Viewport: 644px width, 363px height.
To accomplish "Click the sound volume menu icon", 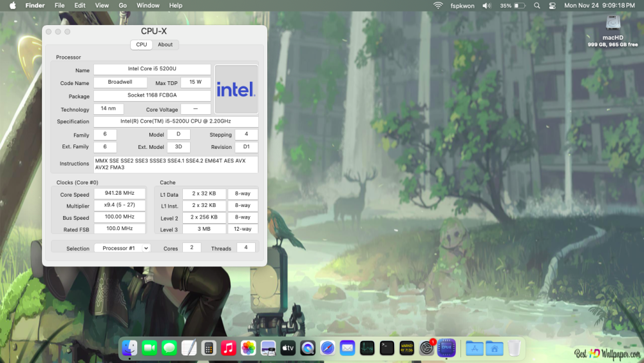I will 487,6.
